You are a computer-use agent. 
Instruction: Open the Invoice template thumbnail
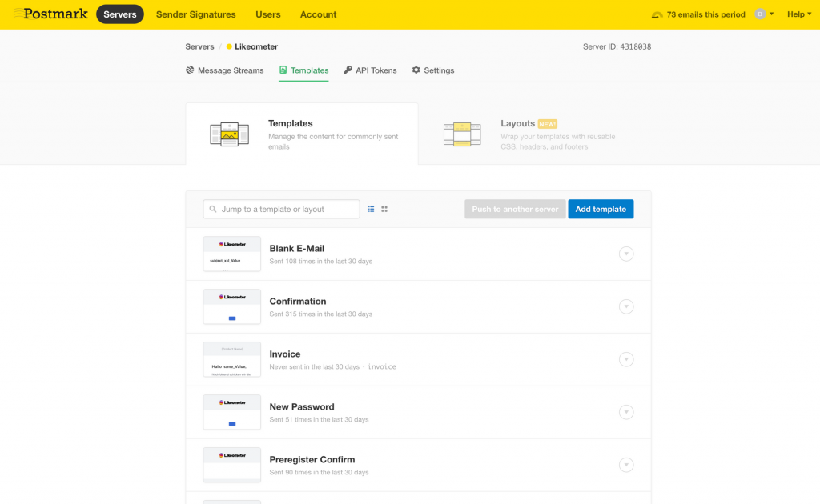point(231,359)
